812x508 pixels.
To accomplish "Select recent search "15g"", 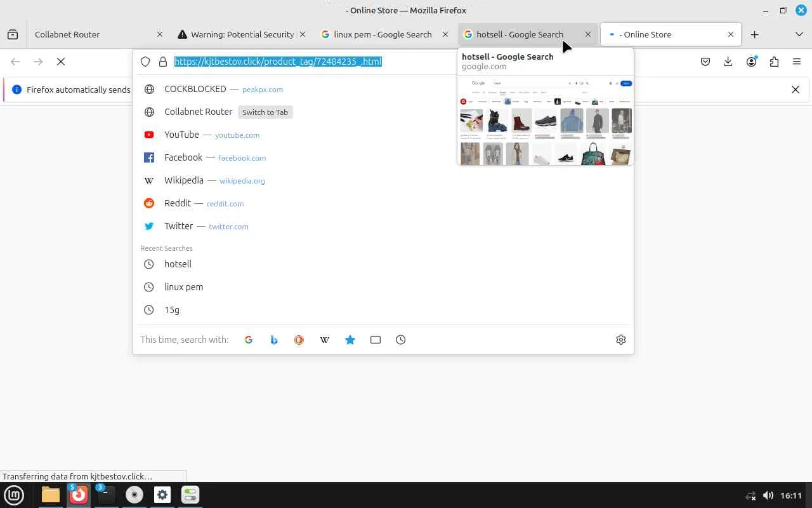I will click(383, 310).
